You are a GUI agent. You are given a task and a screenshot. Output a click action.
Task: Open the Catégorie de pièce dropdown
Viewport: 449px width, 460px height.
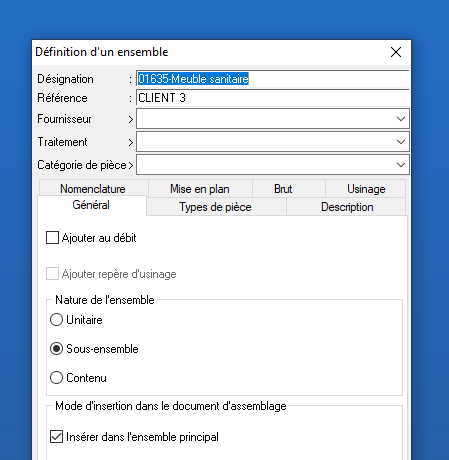(401, 165)
